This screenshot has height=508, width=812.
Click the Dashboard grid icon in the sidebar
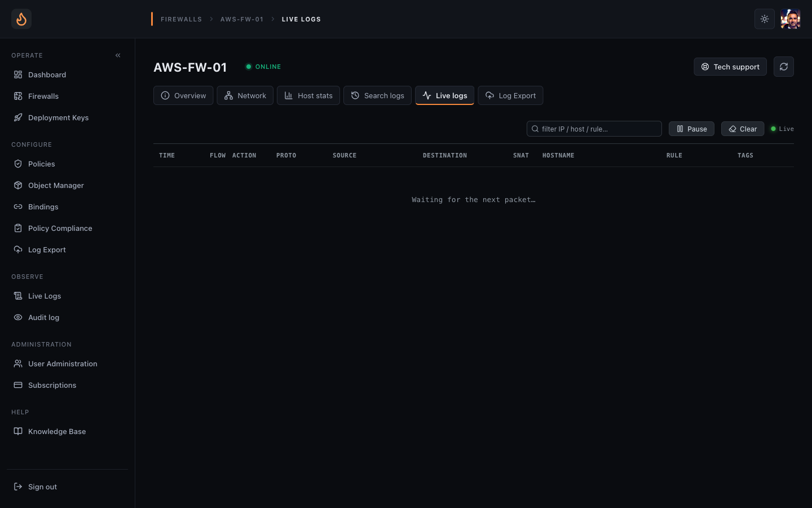(18, 75)
